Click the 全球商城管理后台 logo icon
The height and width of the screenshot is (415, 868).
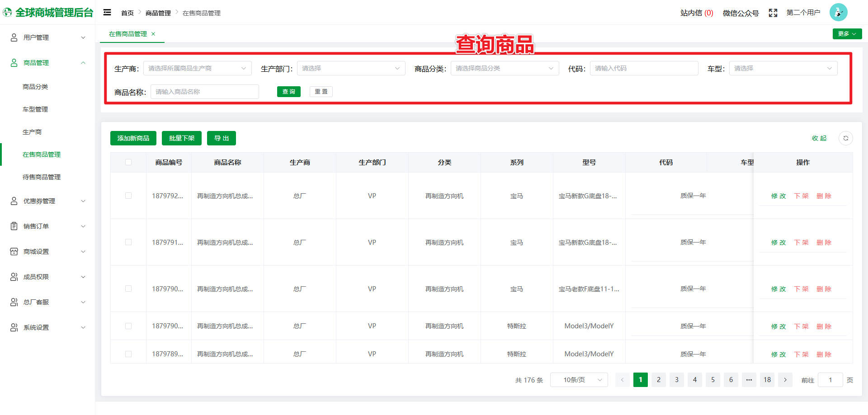point(7,12)
